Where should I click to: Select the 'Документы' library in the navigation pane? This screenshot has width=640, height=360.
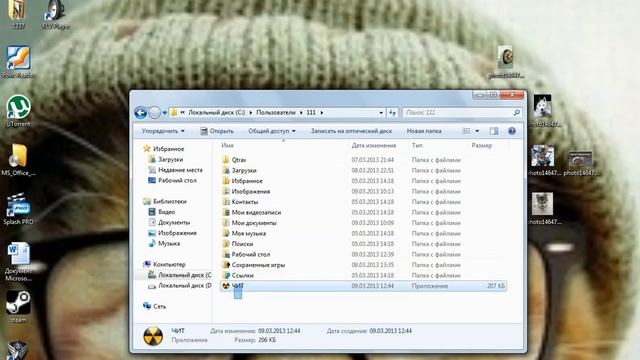tap(174, 222)
